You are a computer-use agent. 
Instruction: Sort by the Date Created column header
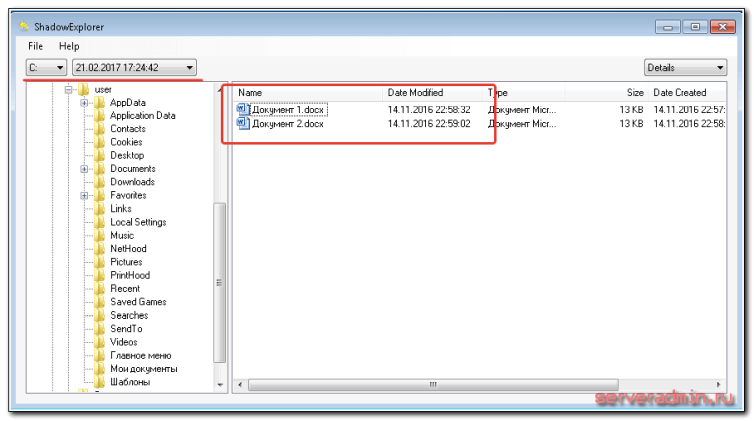(687, 93)
